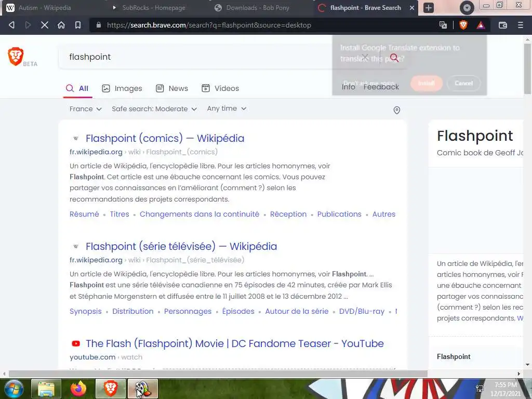This screenshot has height=399, width=532.
Task: Click the Info link
Action: coord(348,87)
